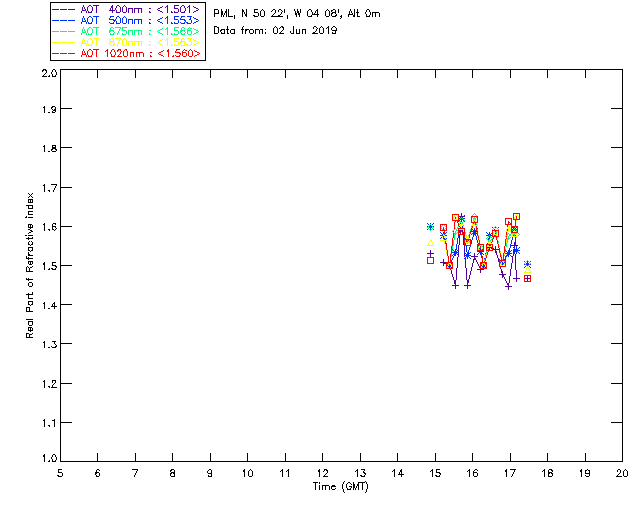The height and width of the screenshot is (512, 640).
Task: Click the isolated red square marker before 15h
Action: click(430, 260)
